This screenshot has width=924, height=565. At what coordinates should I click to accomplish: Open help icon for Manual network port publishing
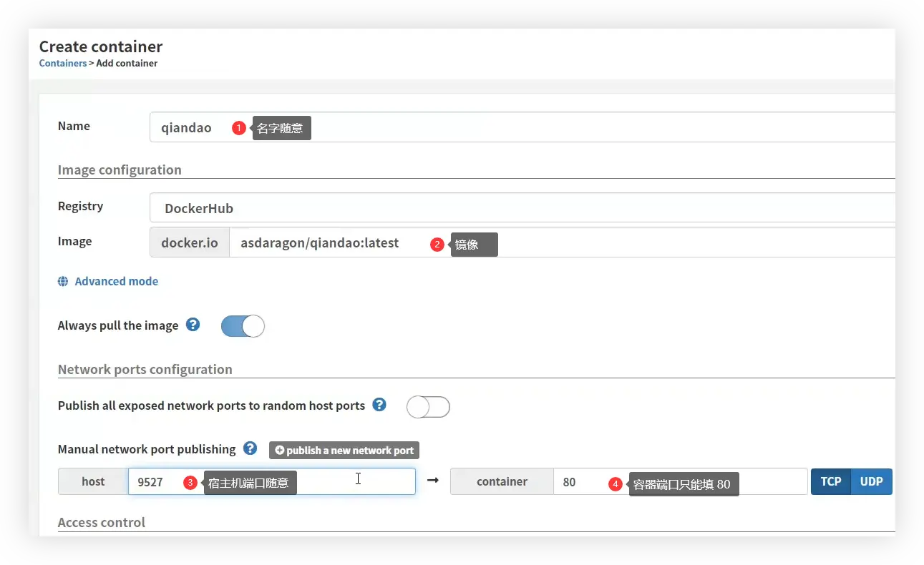tap(250, 448)
